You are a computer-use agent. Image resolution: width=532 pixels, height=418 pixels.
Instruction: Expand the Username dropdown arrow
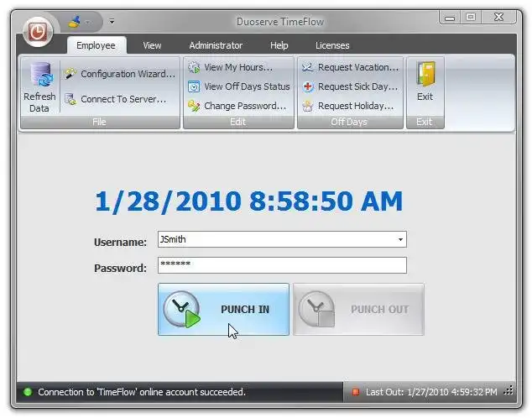(400, 239)
